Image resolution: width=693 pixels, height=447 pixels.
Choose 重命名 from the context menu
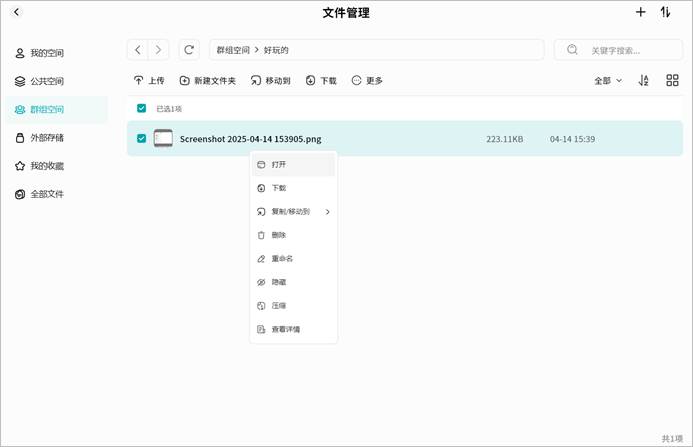pyautogui.click(x=282, y=259)
